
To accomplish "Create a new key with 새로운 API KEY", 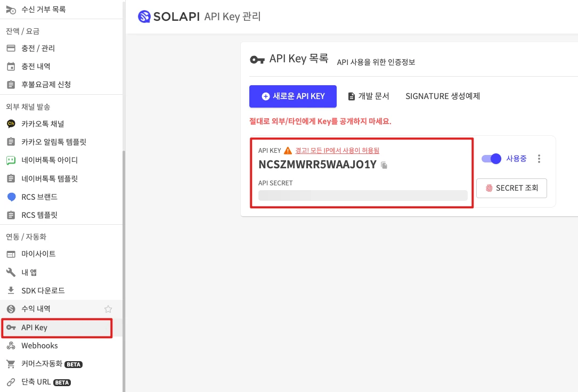I will coord(293,96).
